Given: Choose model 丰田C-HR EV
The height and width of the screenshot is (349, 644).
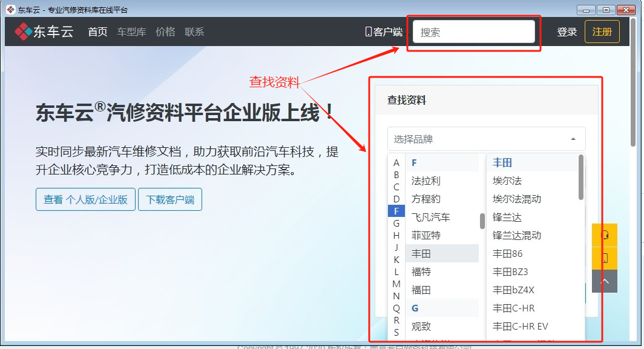Looking at the screenshot, I should [x=532, y=327].
